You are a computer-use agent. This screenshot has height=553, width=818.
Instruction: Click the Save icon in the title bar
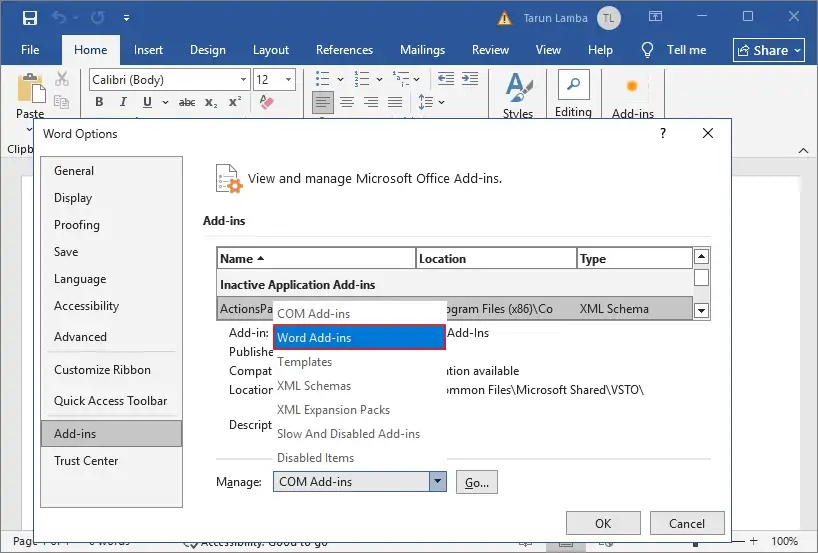tap(30, 18)
